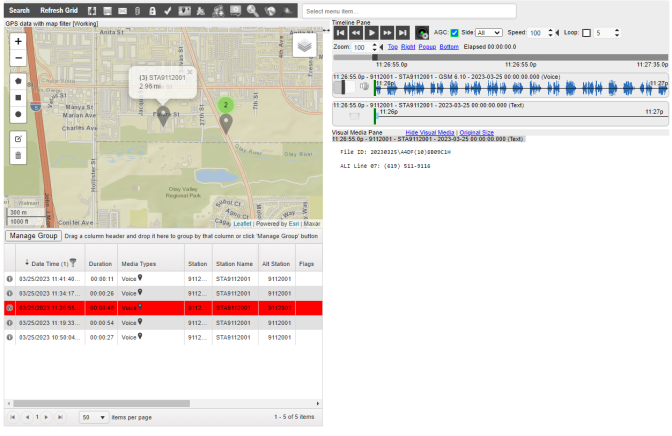The width and height of the screenshot is (672, 436).
Task: Click the Speed spinner arrows
Action: 550,33
